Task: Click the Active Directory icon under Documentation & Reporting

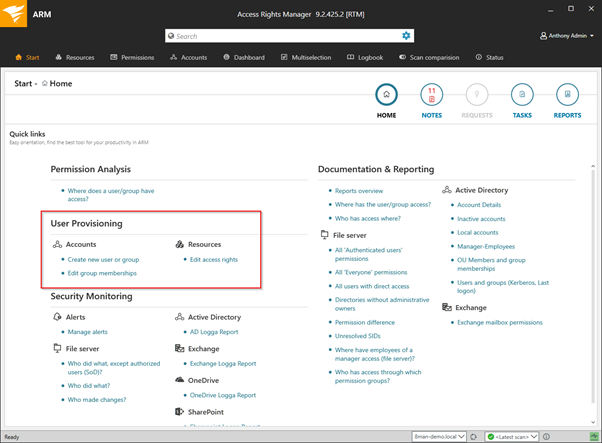Action: click(447, 190)
